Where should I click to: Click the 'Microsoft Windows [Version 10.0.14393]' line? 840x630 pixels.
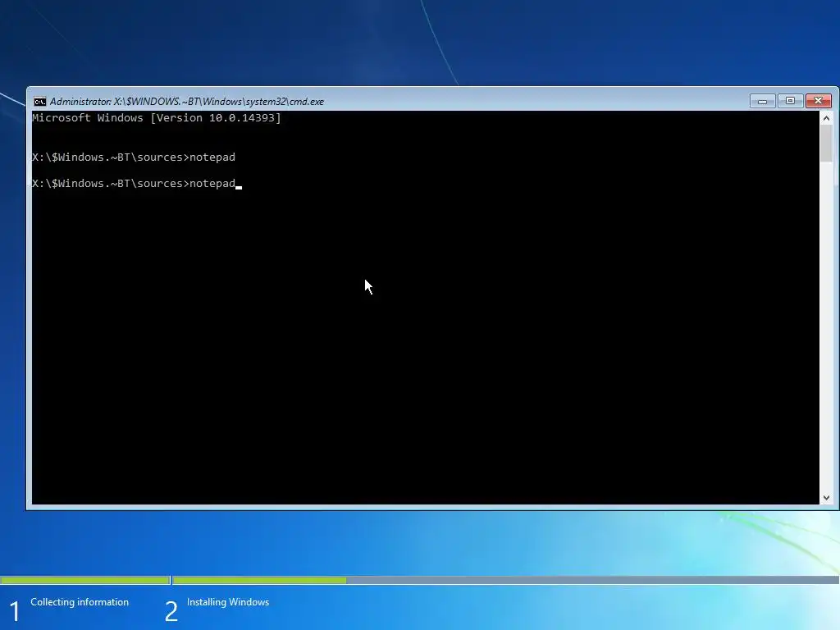pyautogui.click(x=157, y=118)
